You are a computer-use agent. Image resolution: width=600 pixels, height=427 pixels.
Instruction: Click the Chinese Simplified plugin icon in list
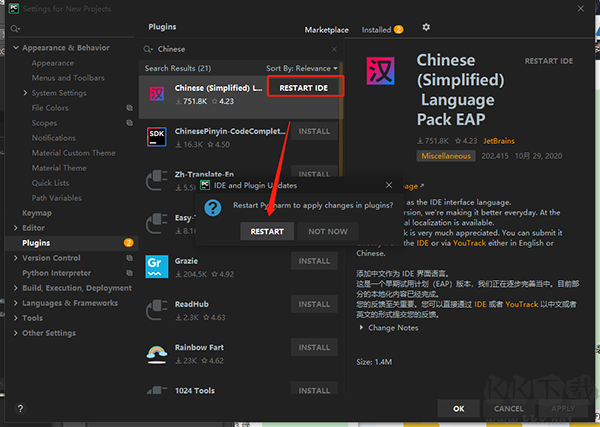157,94
